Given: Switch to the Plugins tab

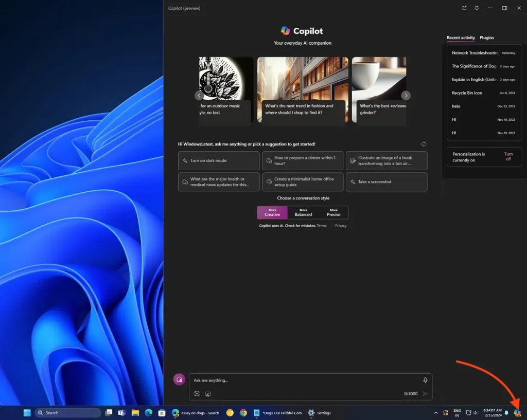Looking at the screenshot, I should click(x=486, y=38).
